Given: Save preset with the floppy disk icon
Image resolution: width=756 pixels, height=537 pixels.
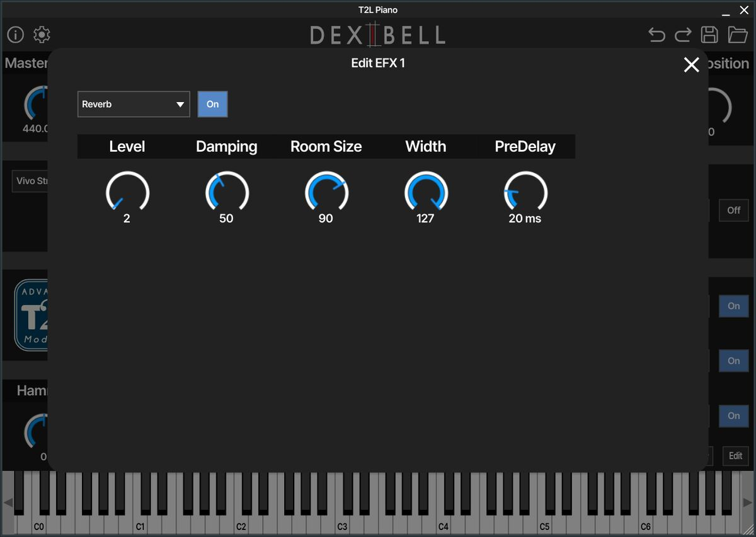Looking at the screenshot, I should tap(710, 35).
